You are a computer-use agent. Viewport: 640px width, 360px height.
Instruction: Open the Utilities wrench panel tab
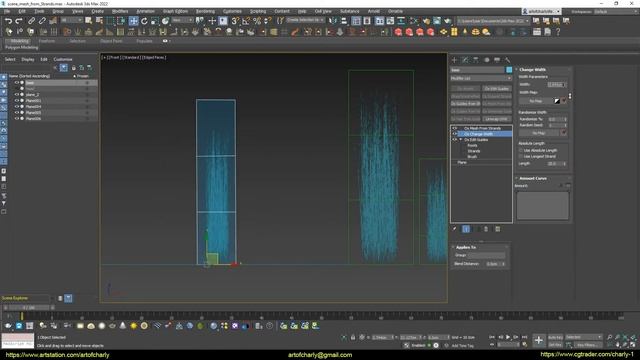[x=507, y=60]
